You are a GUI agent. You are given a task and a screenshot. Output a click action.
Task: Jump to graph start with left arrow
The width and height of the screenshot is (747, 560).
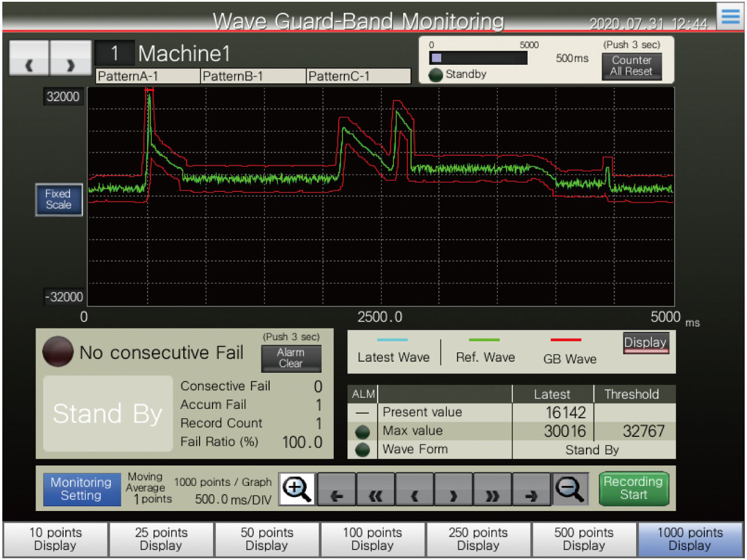pyautogui.click(x=337, y=489)
